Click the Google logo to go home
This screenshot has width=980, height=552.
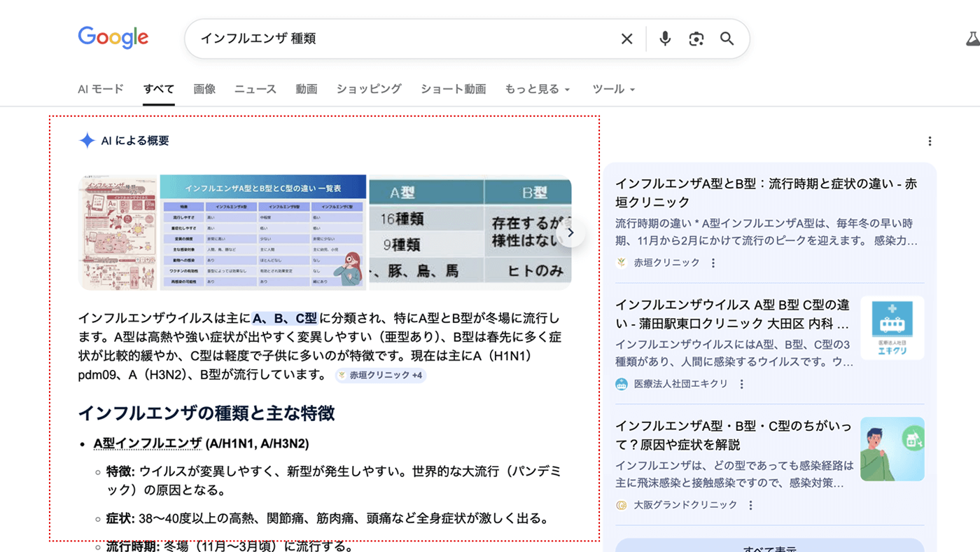(x=113, y=38)
